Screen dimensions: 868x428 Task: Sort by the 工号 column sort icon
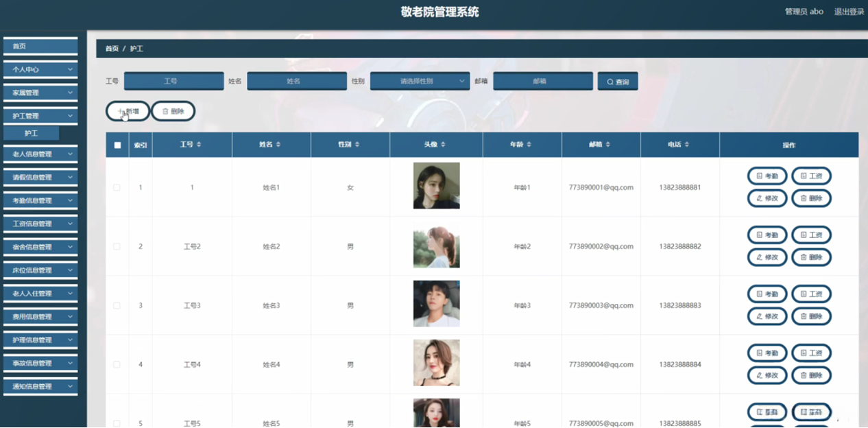(199, 145)
